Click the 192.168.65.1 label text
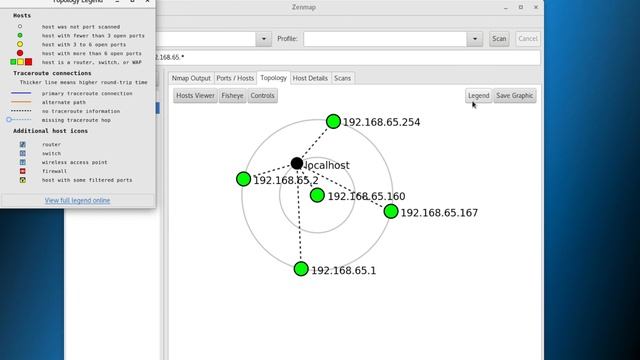The width and height of the screenshot is (640, 360). [x=344, y=271]
